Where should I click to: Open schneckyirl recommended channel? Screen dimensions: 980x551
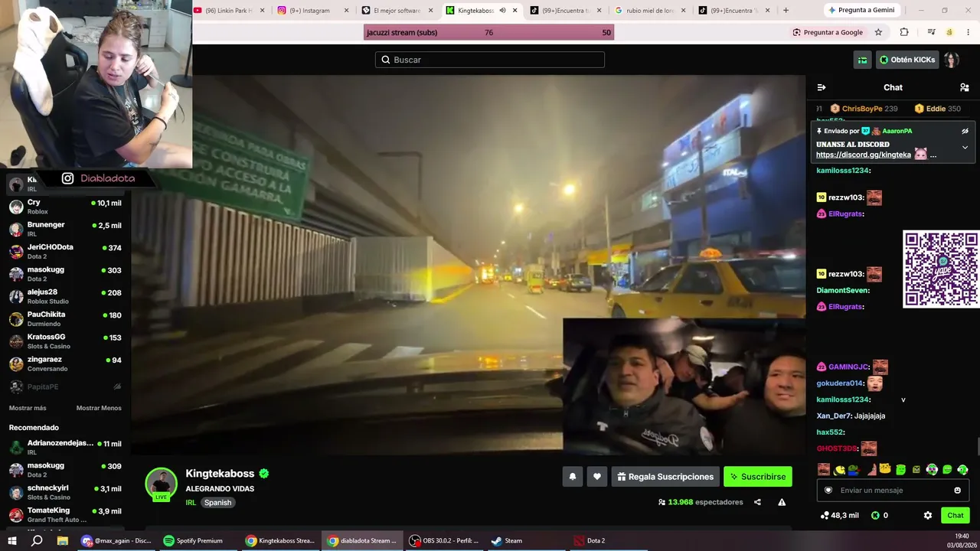[65, 492]
